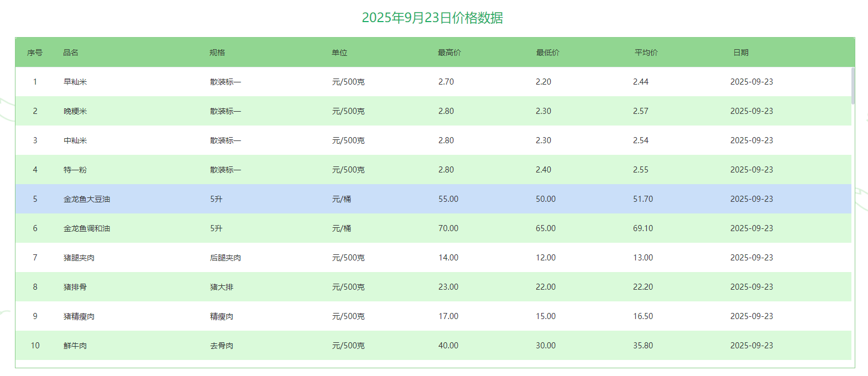Image resolution: width=868 pixels, height=376 pixels.
Task: Click the 规格 column header
Action: click(x=217, y=53)
